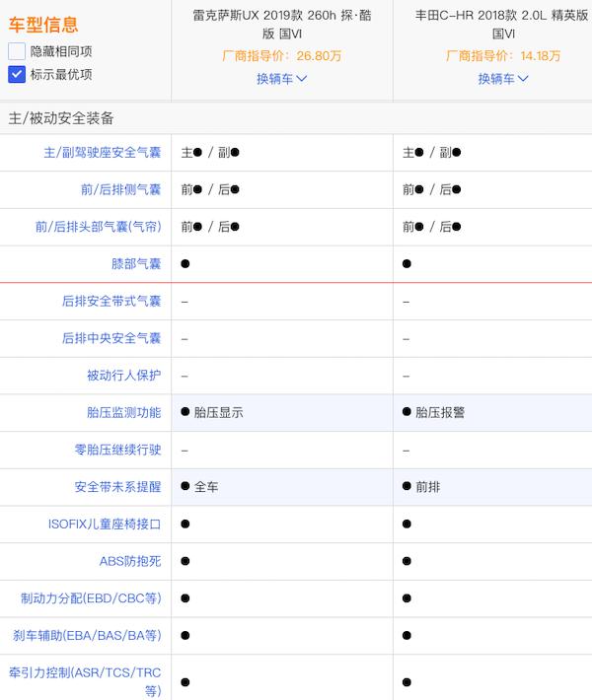
Task: Click the 丰田C-HR 2018款 2.0L title
Action: [x=502, y=24]
